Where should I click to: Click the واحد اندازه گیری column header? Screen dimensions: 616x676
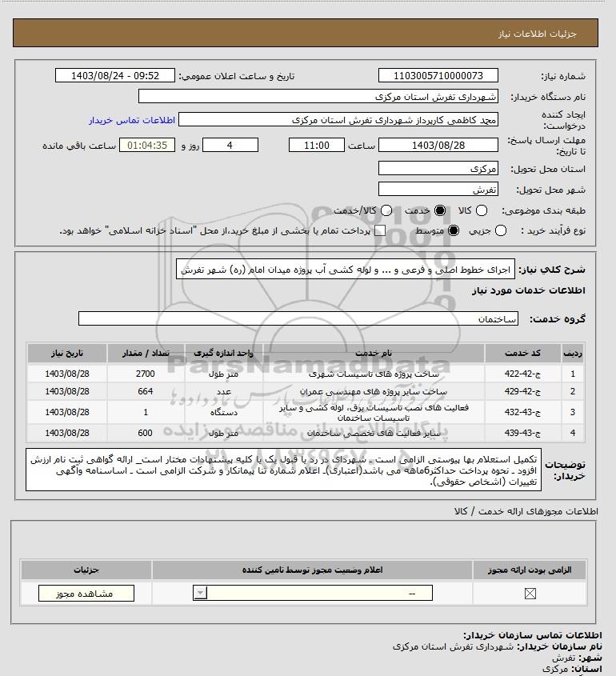(223, 353)
